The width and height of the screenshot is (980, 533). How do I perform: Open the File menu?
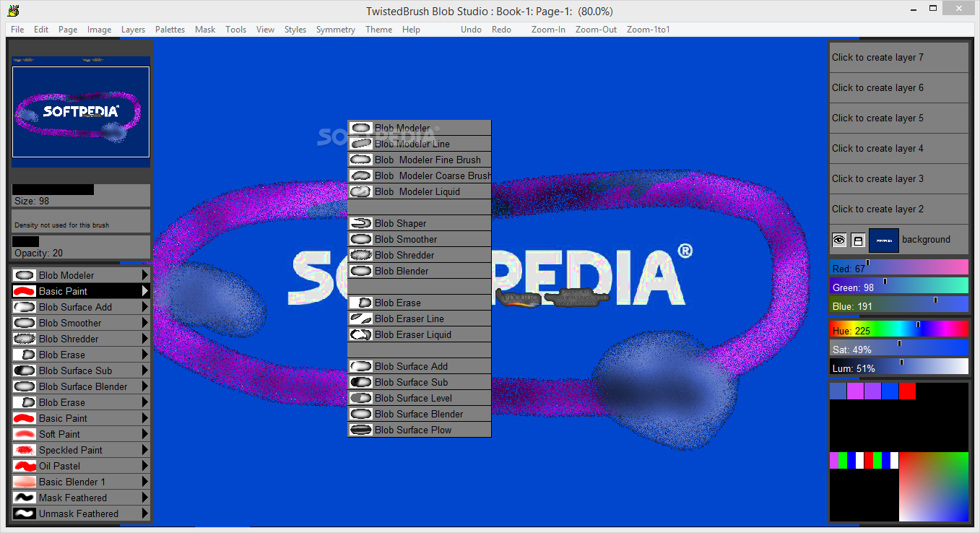17,30
